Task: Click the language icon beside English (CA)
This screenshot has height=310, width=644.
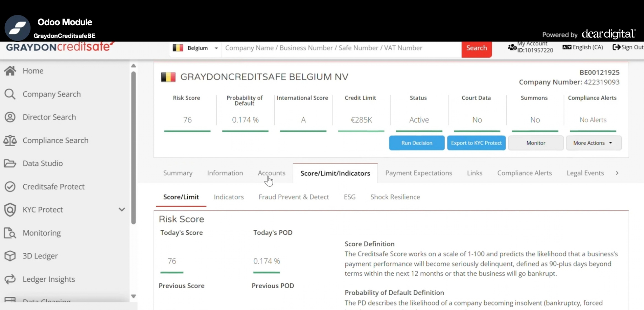Action: click(x=567, y=47)
